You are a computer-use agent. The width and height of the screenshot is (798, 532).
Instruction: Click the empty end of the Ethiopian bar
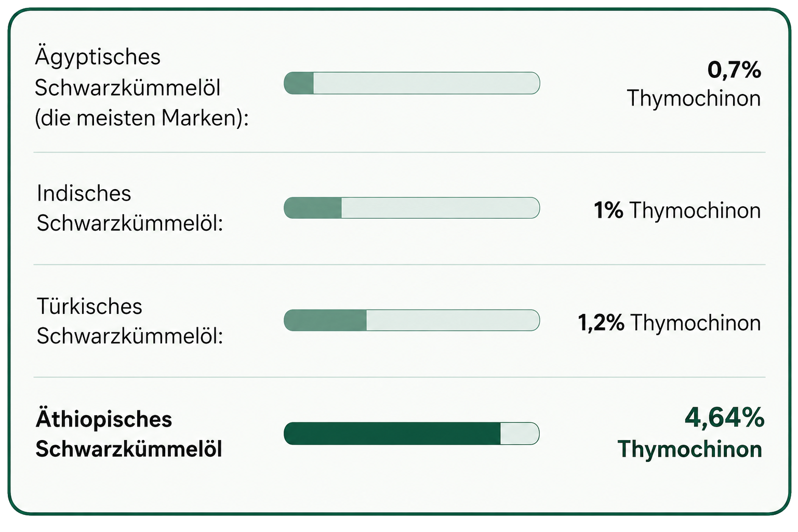(x=520, y=433)
